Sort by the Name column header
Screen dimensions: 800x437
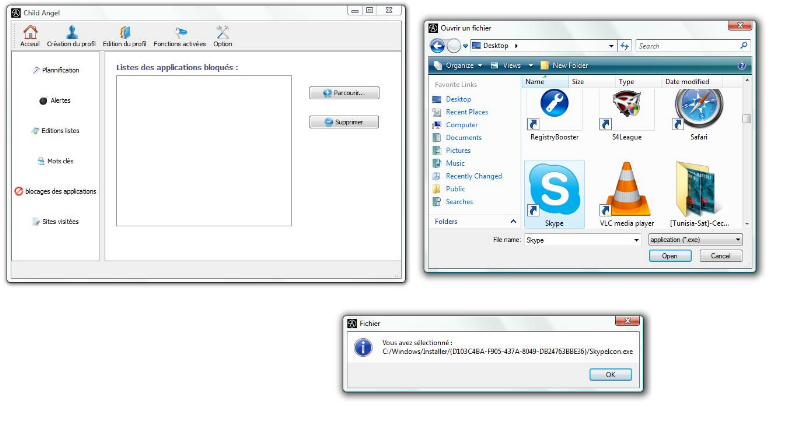(545, 82)
